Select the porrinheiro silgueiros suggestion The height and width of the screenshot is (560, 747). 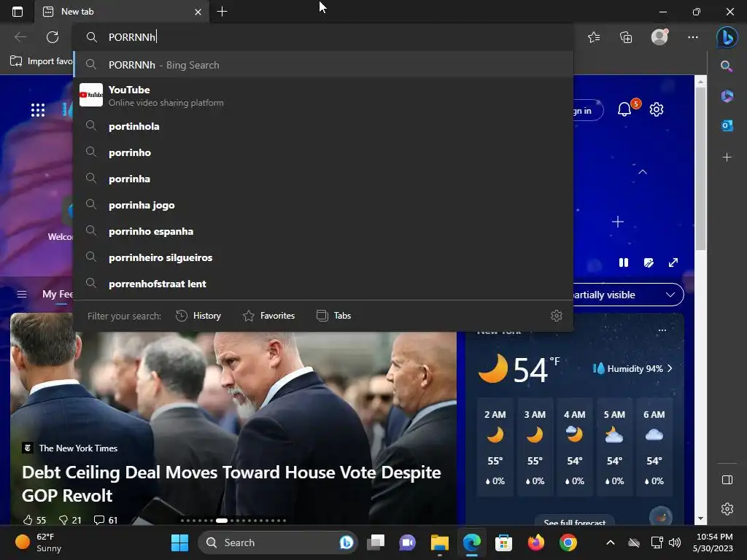tap(323, 257)
